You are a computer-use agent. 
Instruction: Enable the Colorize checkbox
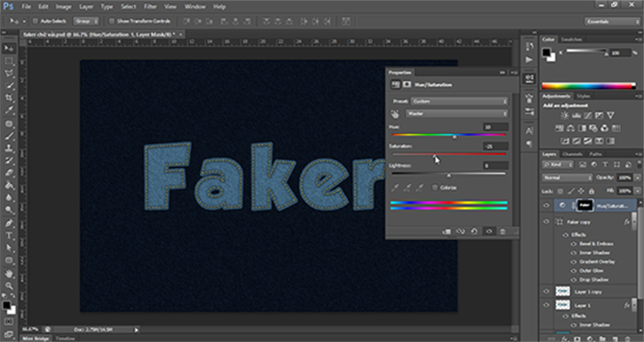[x=435, y=188]
